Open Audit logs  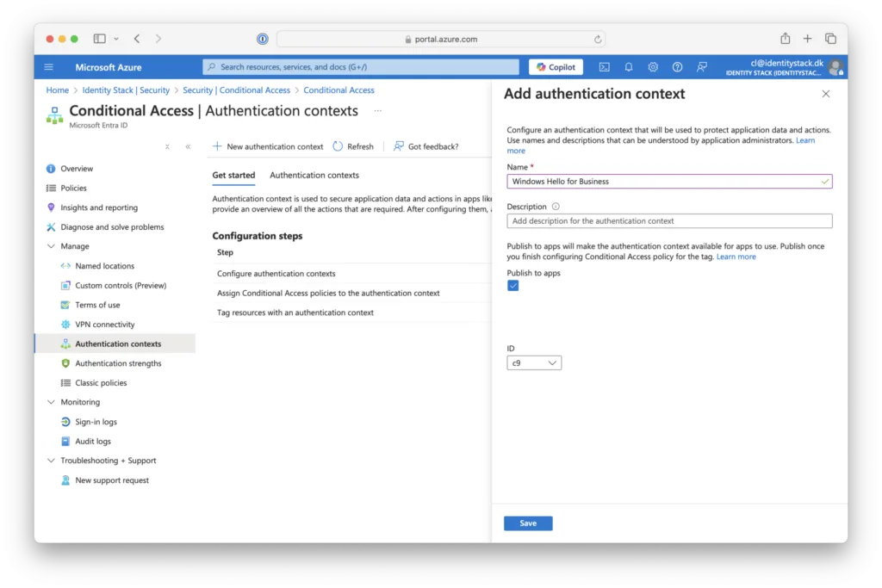coord(93,442)
